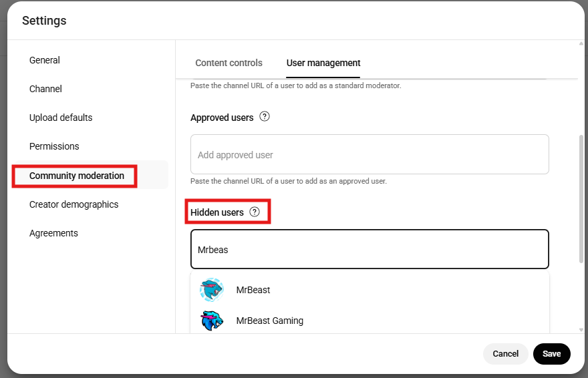Go to Channel settings
Viewport: 588px width, 378px height.
tap(45, 89)
